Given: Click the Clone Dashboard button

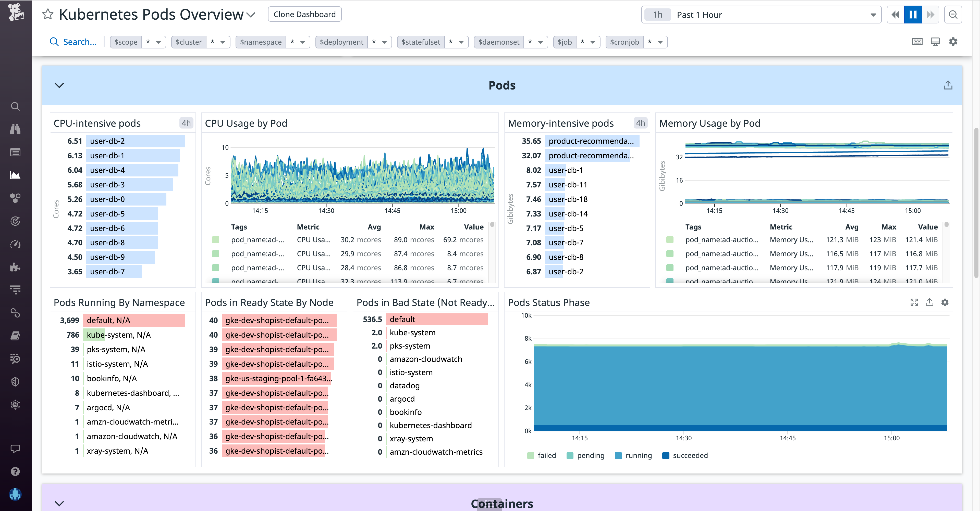Looking at the screenshot, I should click(x=304, y=14).
